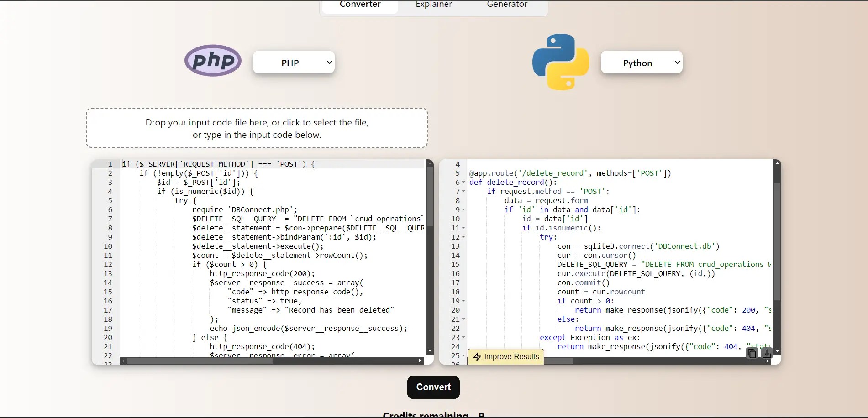The image size is (868, 418).
Task: Copy the converted output code
Action: (x=752, y=353)
